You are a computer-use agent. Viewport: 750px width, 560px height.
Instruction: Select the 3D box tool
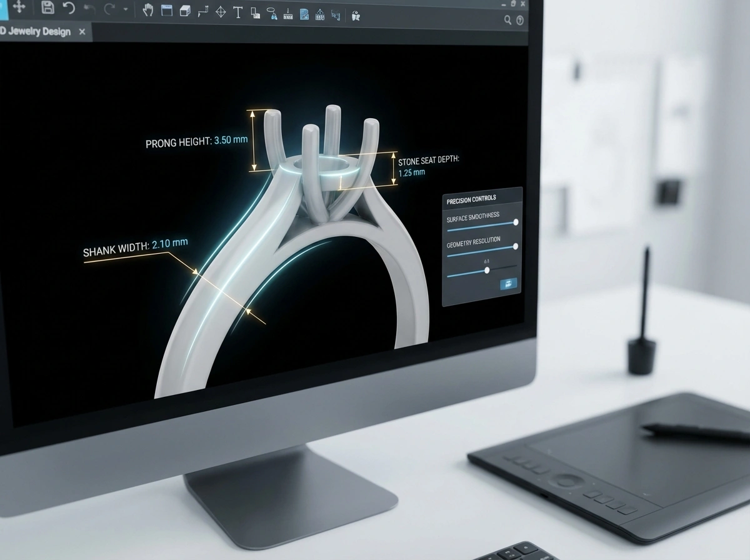[x=184, y=11]
